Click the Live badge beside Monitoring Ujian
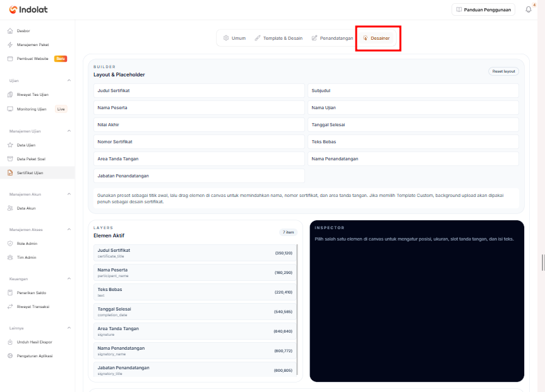Screen dimensions: 545x392 click(x=61, y=109)
